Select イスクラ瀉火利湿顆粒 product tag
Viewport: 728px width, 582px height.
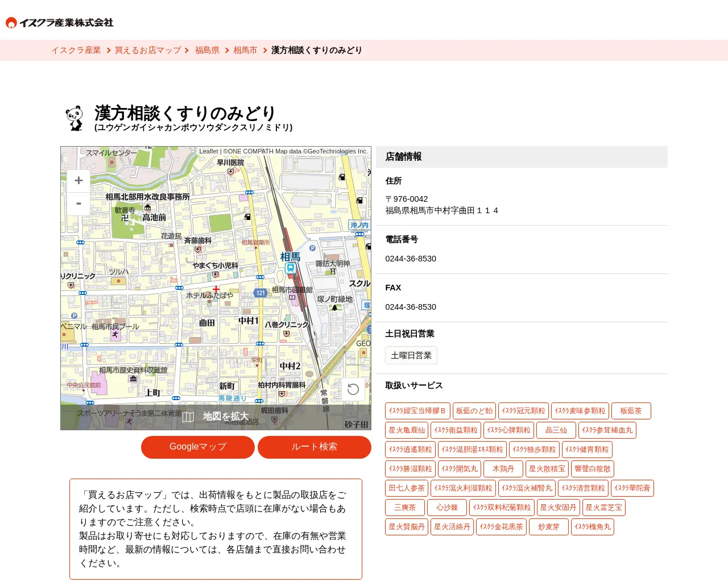[463, 488]
